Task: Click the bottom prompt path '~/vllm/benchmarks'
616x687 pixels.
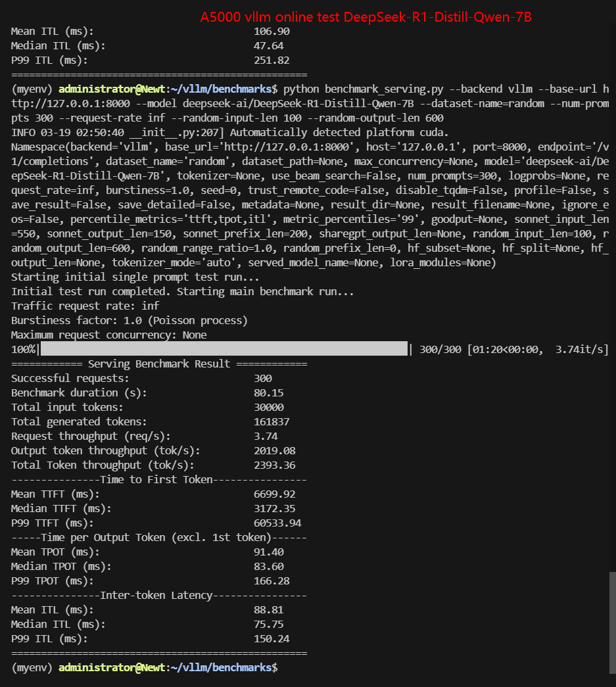Action: pyautogui.click(x=222, y=667)
